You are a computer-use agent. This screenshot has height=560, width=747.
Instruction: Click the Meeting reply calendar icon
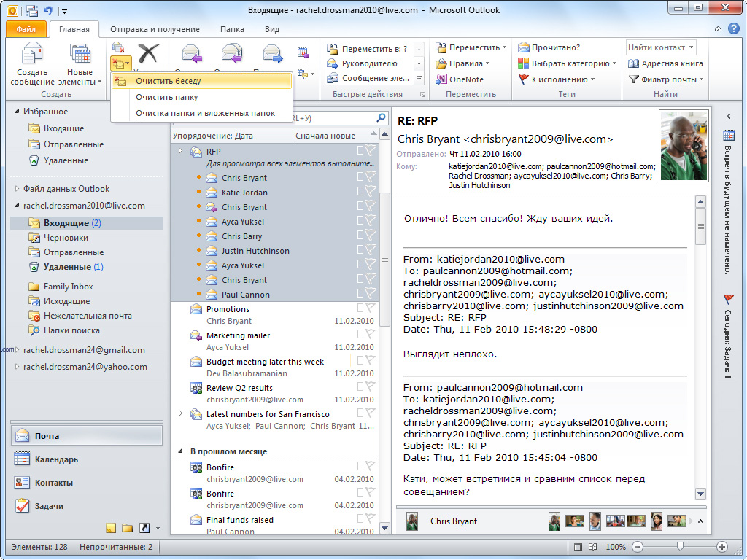[303, 52]
